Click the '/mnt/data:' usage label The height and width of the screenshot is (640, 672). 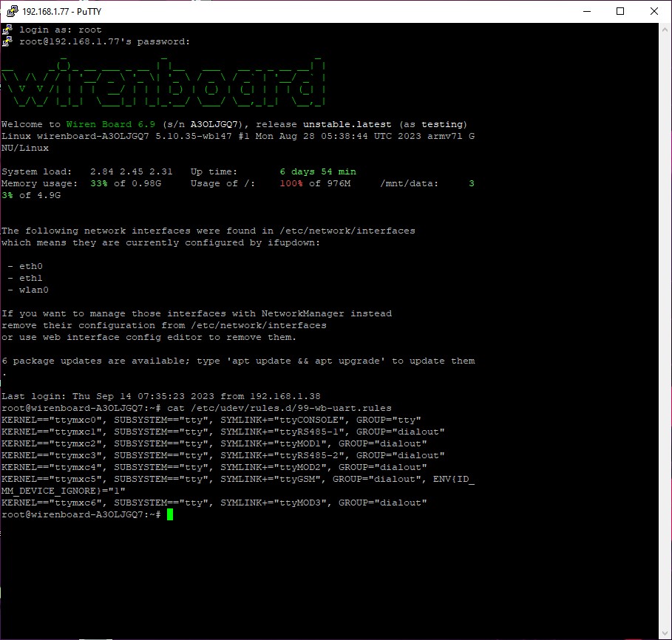point(410,183)
